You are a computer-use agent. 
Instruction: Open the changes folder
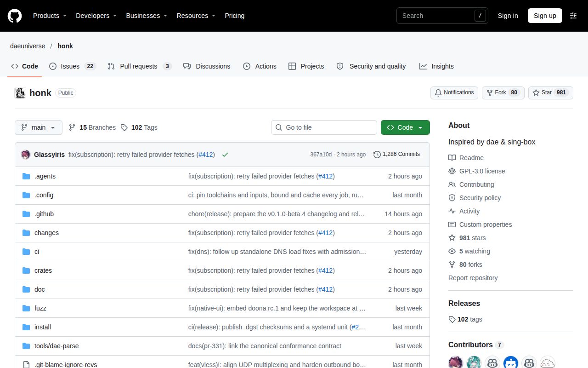(x=46, y=233)
